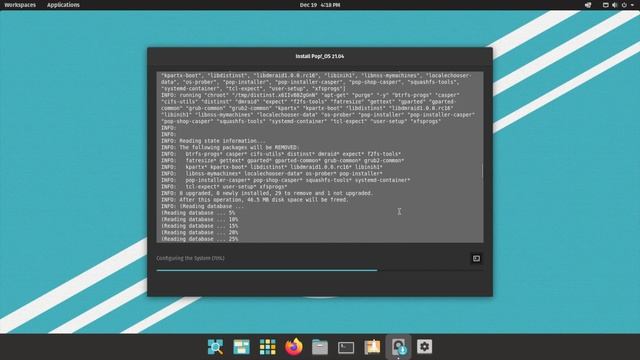The image size is (640, 360).
Task: Show the applications grid from dock
Action: (x=267, y=347)
